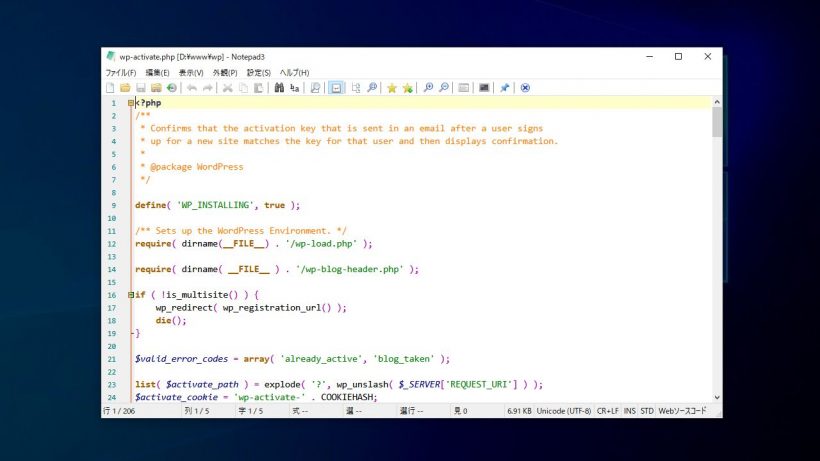Toggle the highlighted word wrap button
The width and height of the screenshot is (820, 461).
(x=336, y=88)
